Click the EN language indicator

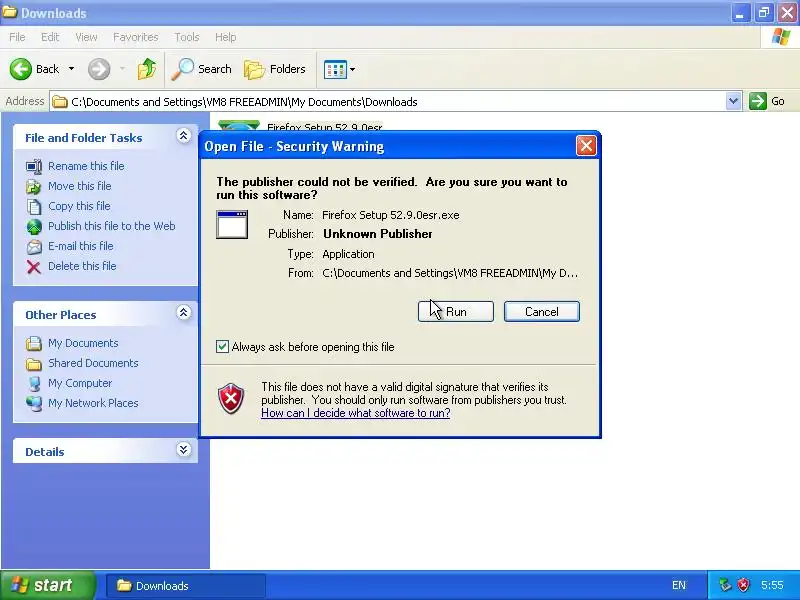click(x=679, y=585)
